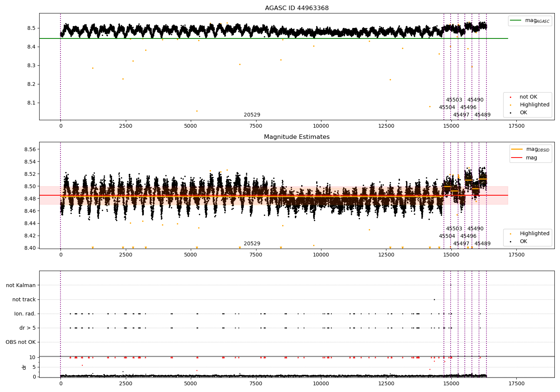Click x-axis tick '12500' under the bottom plot

(x=386, y=383)
